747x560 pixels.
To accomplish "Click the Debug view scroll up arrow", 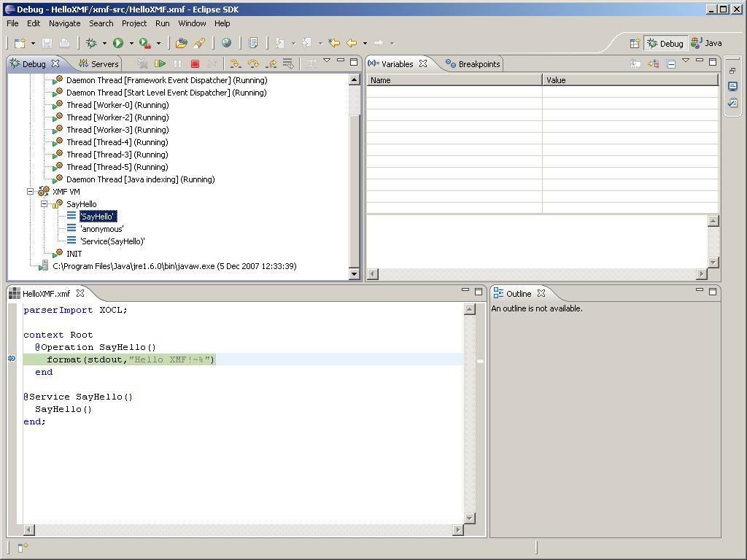I will [354, 79].
